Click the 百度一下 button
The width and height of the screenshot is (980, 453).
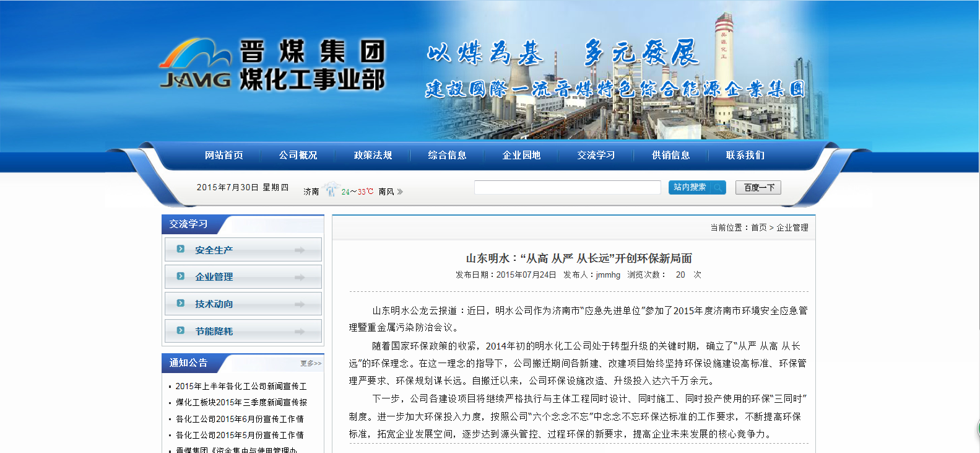click(758, 187)
